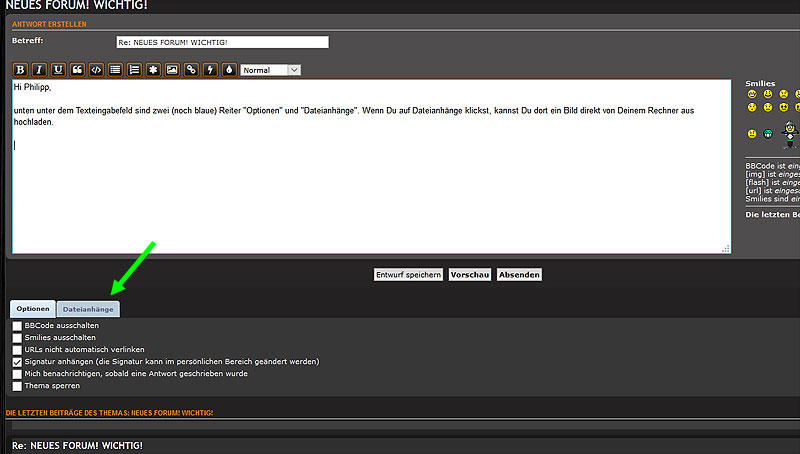Click into the Betreff subject field
Screen dimensions: 800x454
[x=221, y=42]
